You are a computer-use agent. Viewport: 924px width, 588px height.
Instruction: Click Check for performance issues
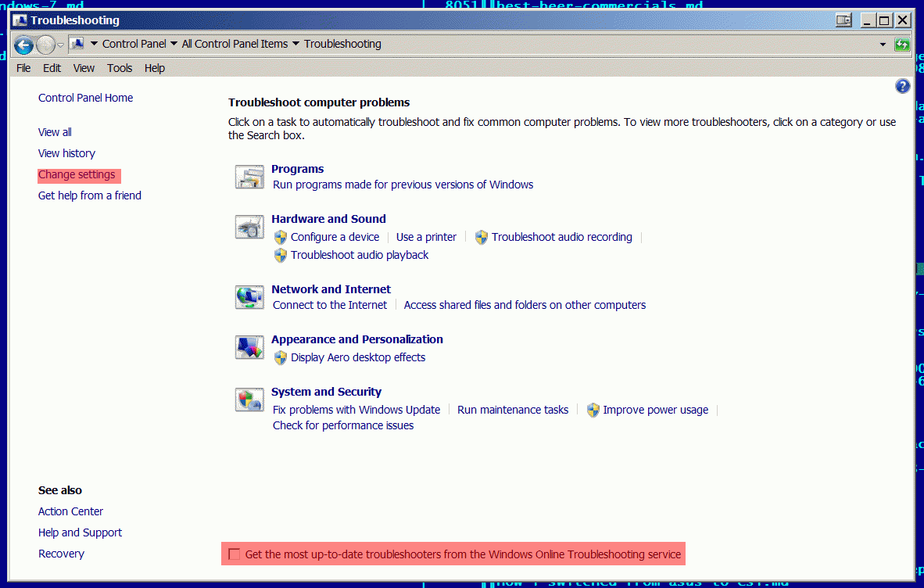tap(343, 425)
